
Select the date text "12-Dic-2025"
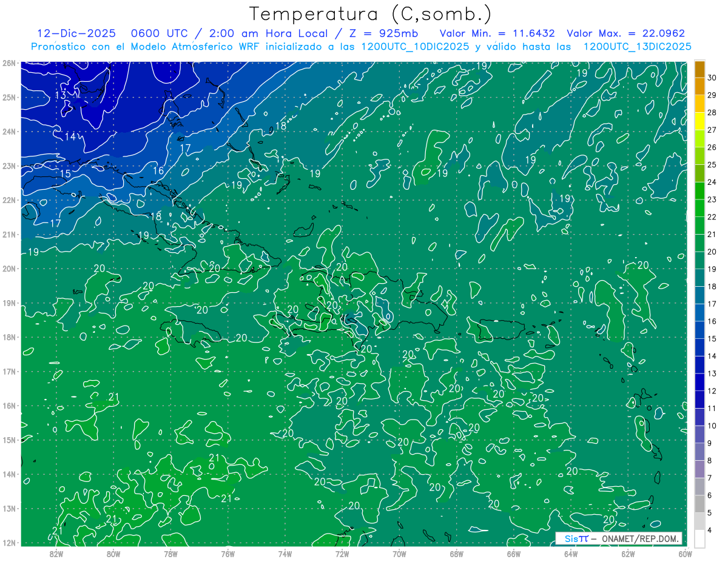click(x=75, y=33)
